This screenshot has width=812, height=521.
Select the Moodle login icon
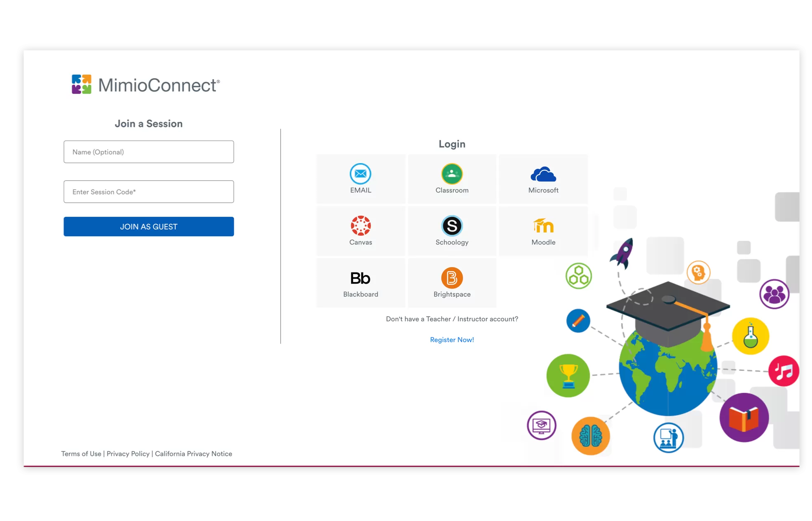543,225
